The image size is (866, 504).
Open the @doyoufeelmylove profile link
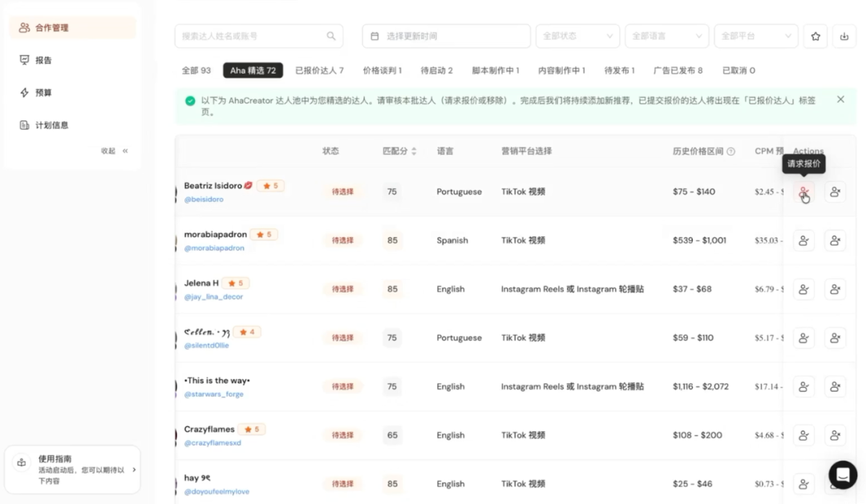(x=216, y=491)
